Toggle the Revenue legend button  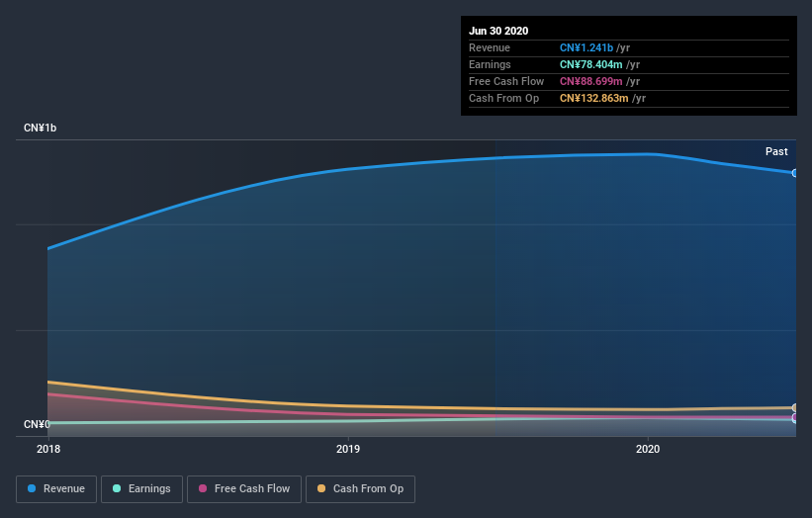point(56,489)
